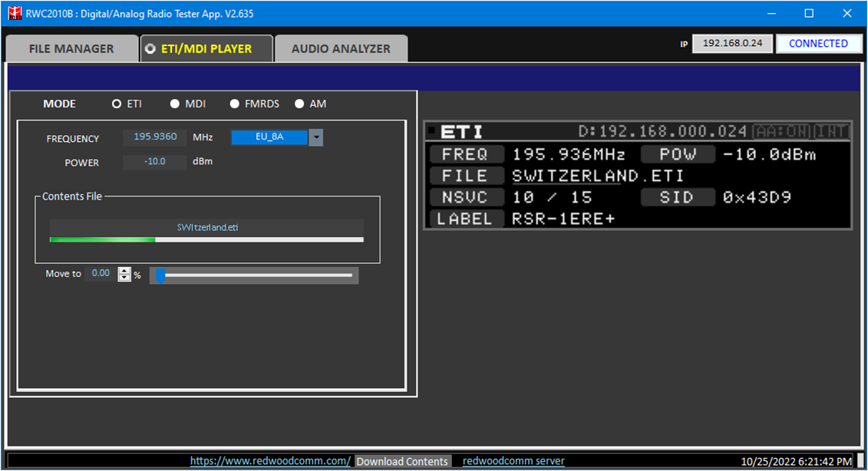Click the FILE label on device display
The width and height of the screenshot is (868, 471).
[466, 176]
